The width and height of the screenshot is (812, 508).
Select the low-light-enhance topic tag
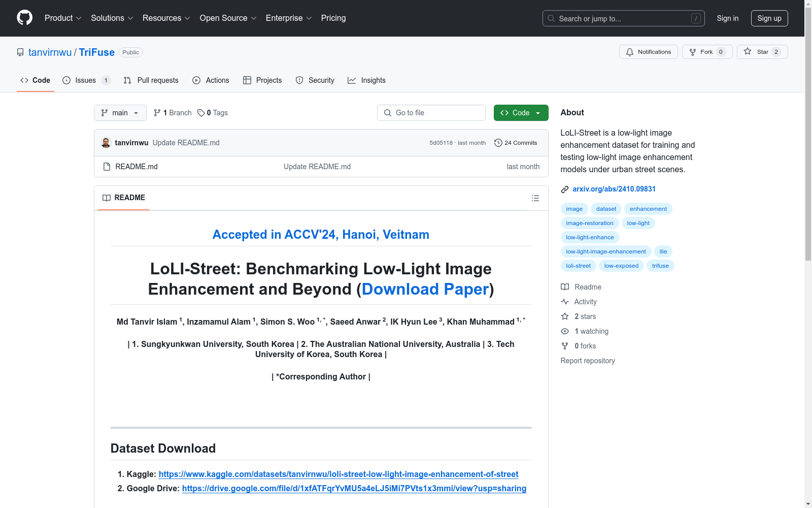point(590,237)
